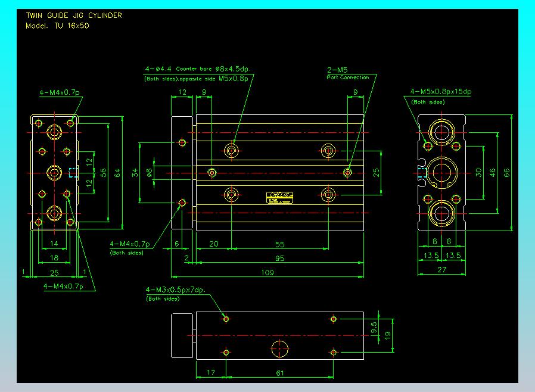Select the '18' width dimension
The height and width of the screenshot is (392, 535).
[54, 257]
